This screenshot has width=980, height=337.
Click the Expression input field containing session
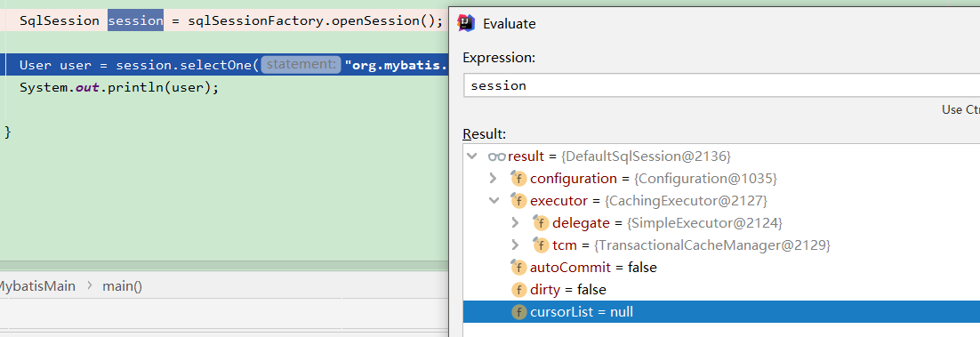tap(722, 85)
